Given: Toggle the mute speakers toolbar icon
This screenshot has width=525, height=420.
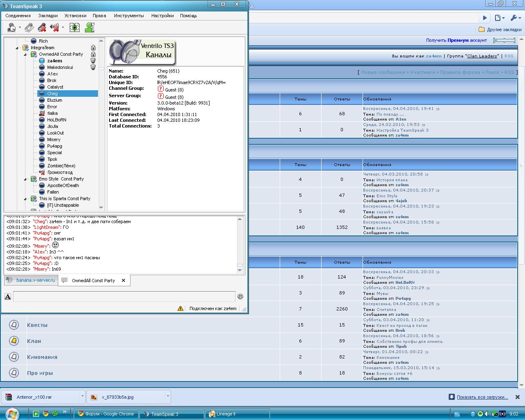Looking at the screenshot, I should [55, 27].
